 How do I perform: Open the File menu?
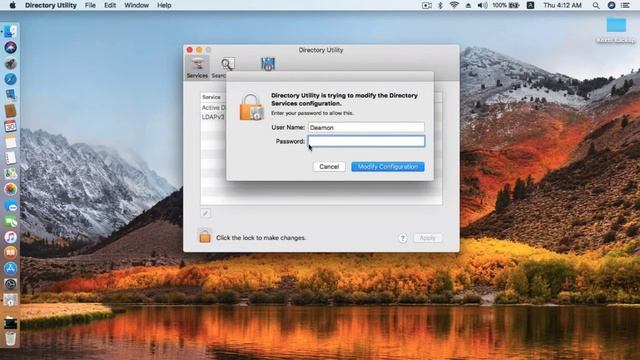click(x=90, y=5)
